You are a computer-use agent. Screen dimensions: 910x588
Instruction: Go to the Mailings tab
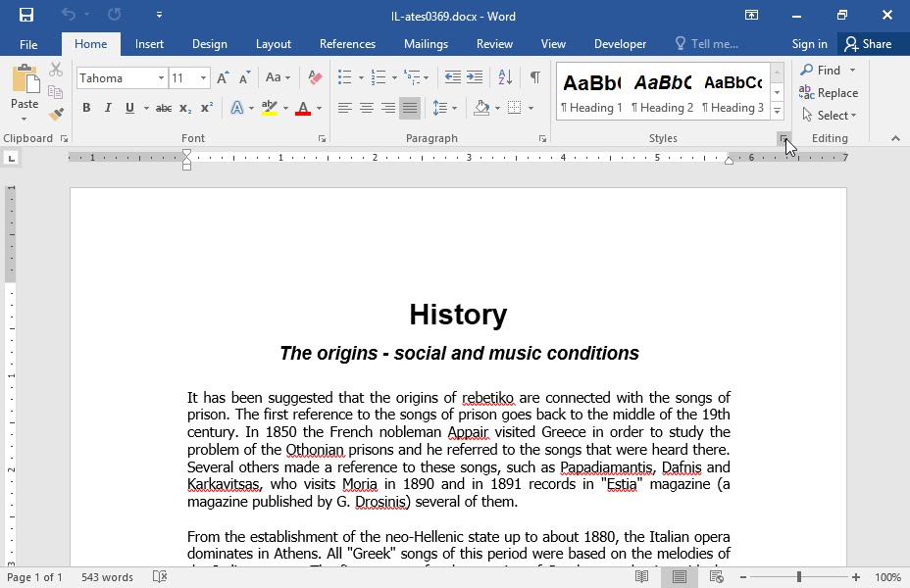coord(426,44)
